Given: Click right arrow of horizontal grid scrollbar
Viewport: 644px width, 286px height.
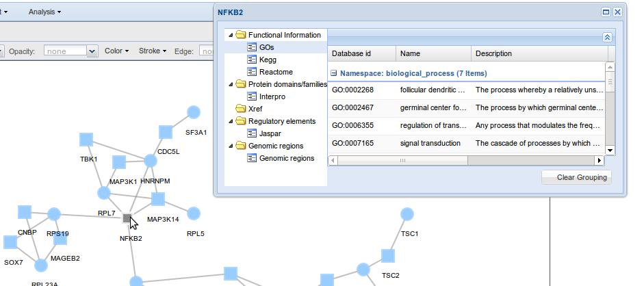Looking at the screenshot, I should [600, 160].
